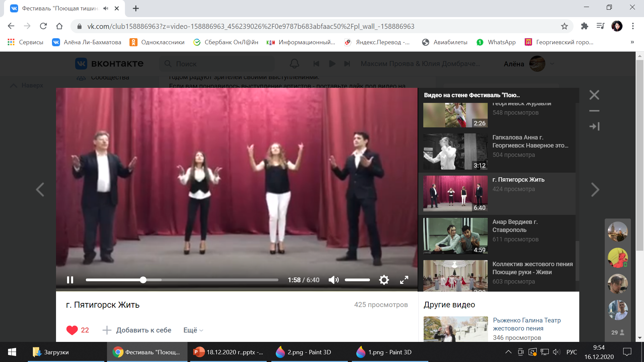Show hidden system tray icons
The width and height of the screenshot is (644, 362).
point(508,352)
